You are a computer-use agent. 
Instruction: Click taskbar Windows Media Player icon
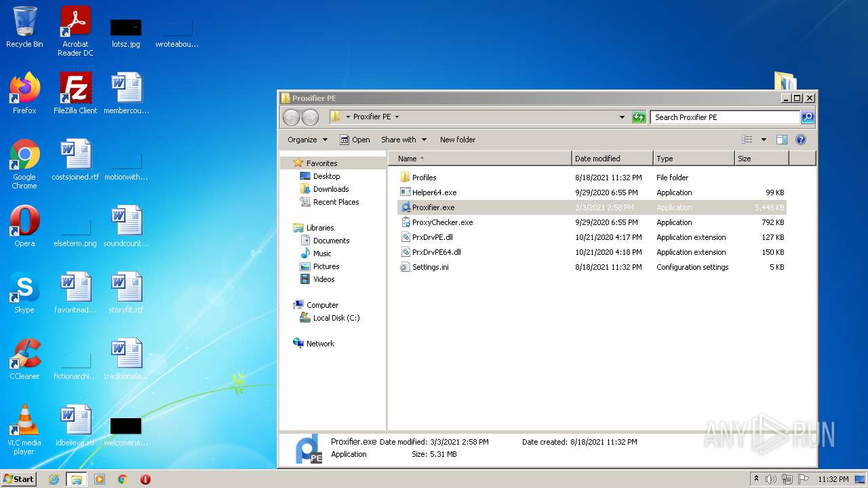coord(100,479)
